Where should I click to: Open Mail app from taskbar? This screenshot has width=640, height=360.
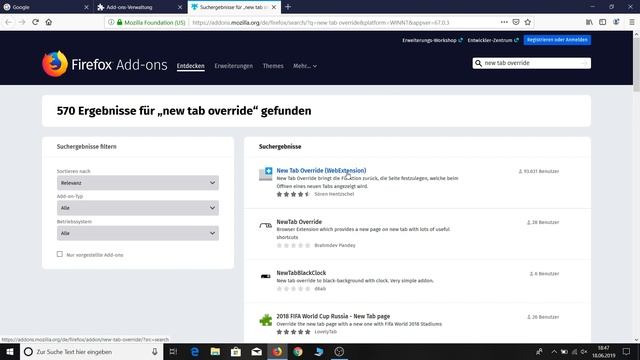point(256,351)
